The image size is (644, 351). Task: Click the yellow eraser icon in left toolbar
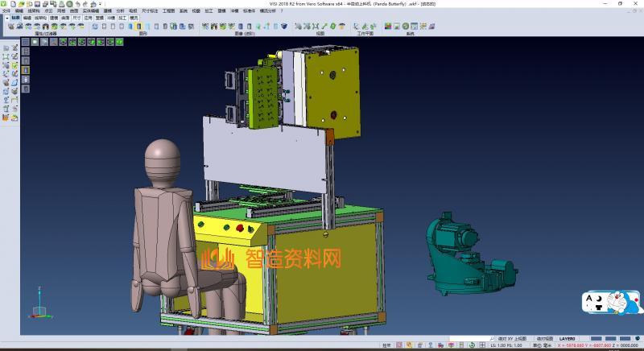pos(14,118)
